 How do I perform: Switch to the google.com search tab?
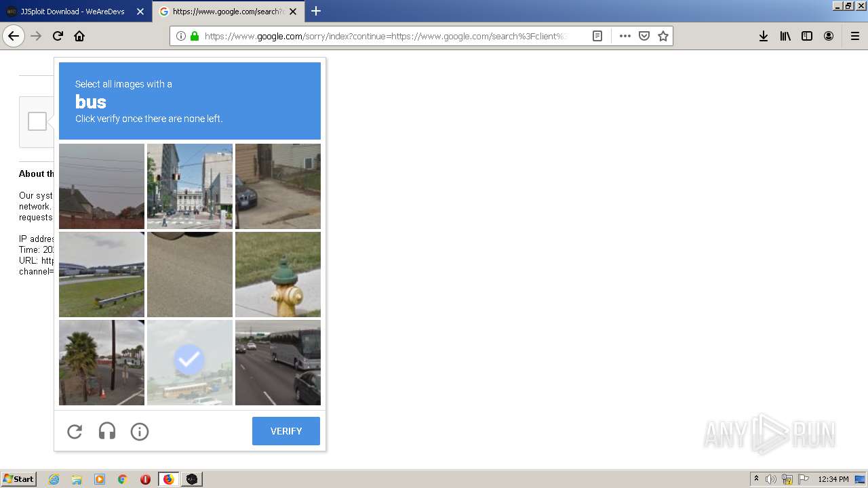229,12
